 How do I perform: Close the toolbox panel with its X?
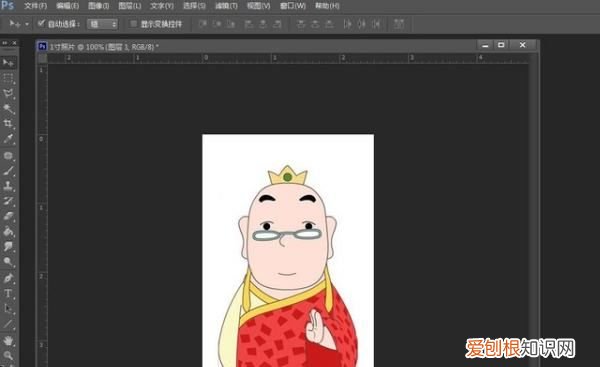[14, 43]
